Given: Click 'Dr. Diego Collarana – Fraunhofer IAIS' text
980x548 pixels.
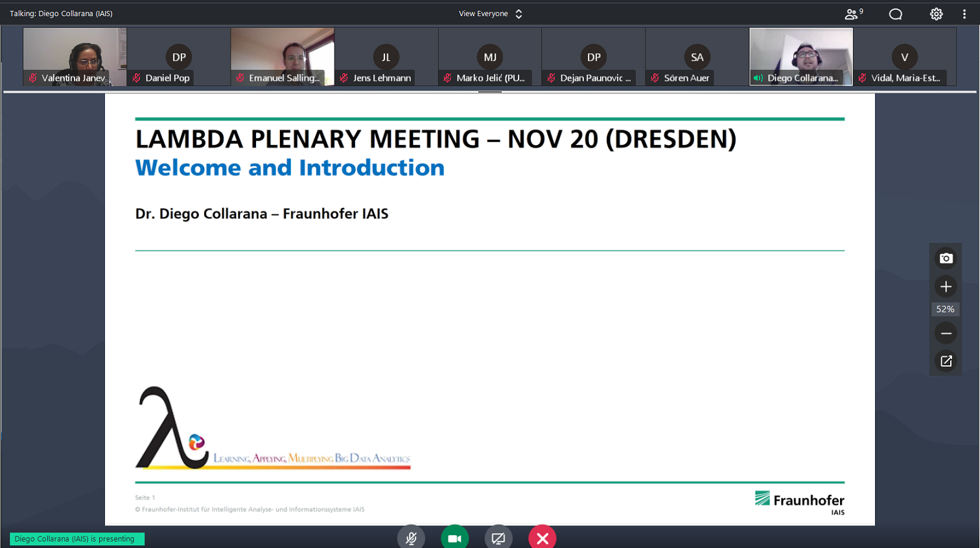Looking at the screenshot, I should pos(262,214).
